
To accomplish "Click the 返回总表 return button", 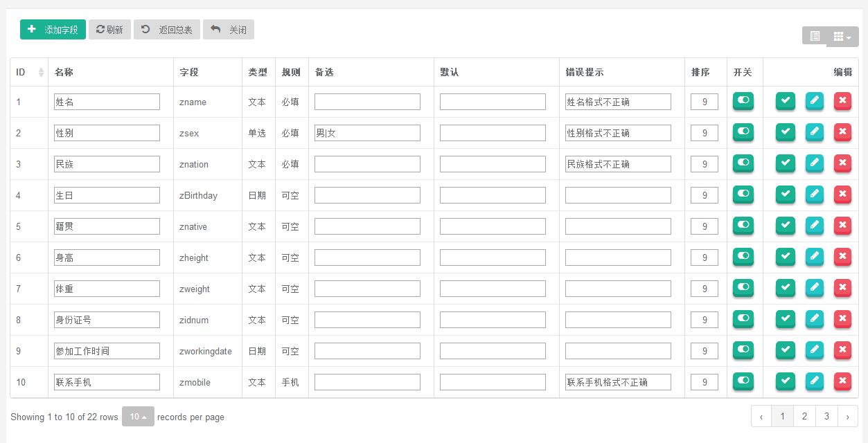I will (x=167, y=30).
